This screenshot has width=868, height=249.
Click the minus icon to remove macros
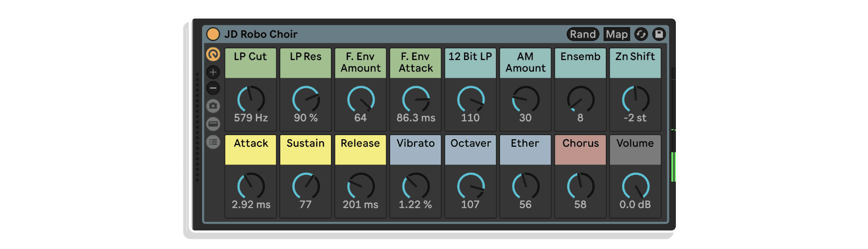(x=213, y=88)
